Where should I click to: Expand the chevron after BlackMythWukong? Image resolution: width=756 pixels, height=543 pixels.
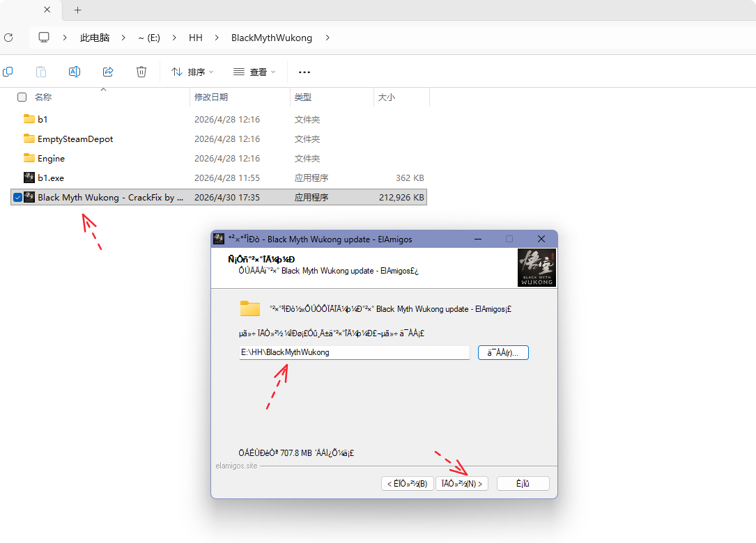coord(327,38)
